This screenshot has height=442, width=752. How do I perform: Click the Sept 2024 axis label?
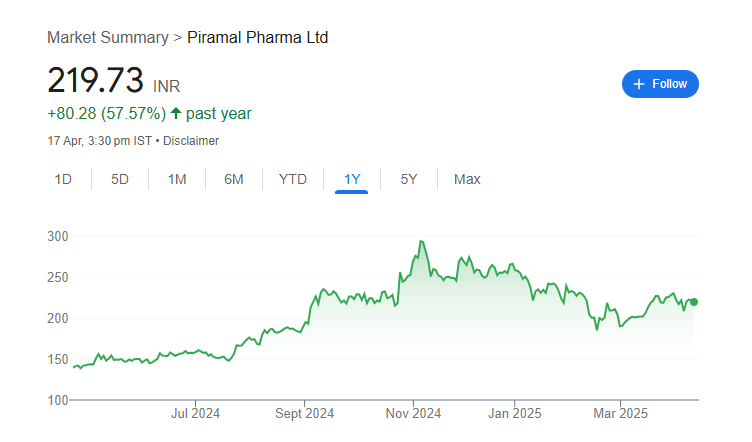(x=305, y=413)
